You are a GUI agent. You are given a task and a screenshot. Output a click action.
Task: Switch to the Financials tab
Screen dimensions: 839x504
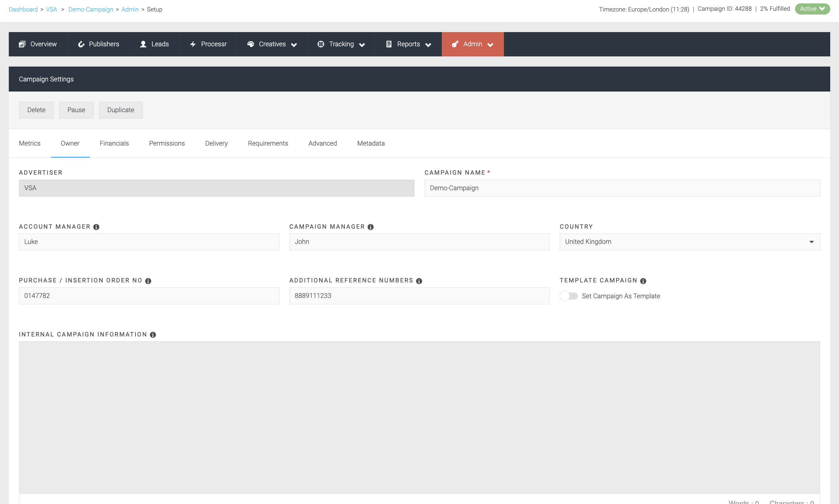(x=114, y=143)
